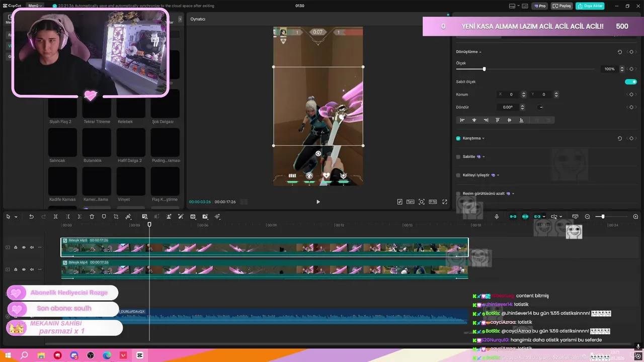Lock the Birleşik klip5 track
Viewport: 644px width, 362px height.
[x=16, y=247]
